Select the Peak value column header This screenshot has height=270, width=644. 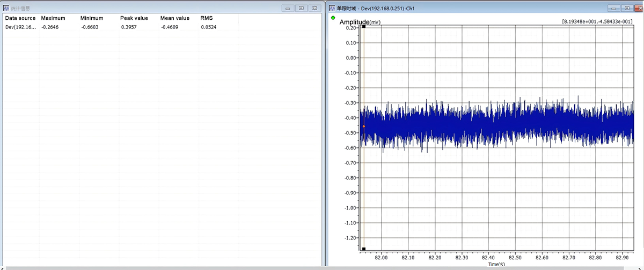[134, 18]
